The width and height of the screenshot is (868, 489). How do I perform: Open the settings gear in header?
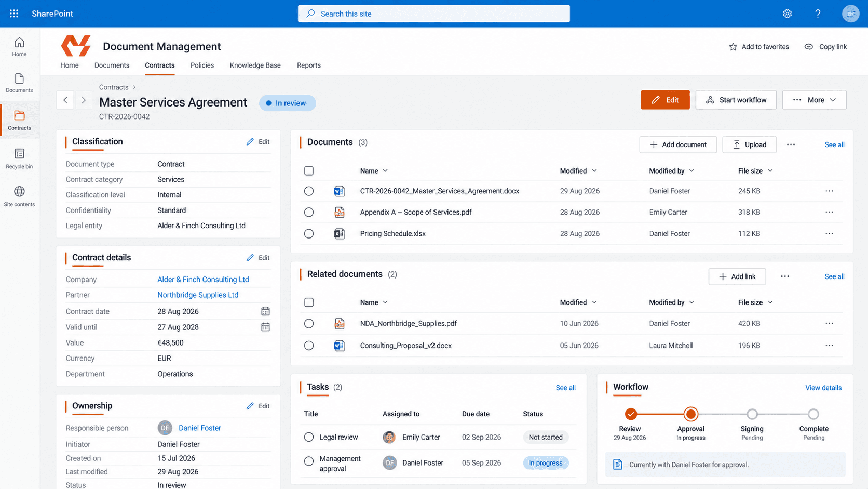pyautogui.click(x=787, y=14)
